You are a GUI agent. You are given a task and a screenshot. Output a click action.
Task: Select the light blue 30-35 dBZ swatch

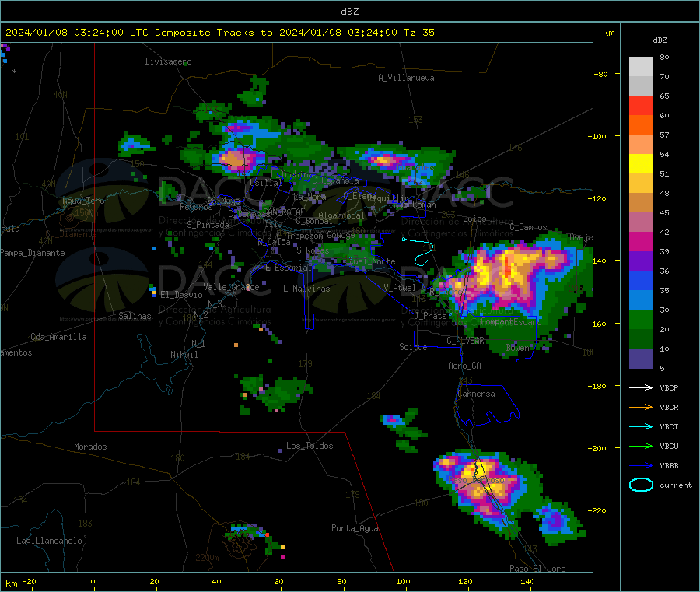[641, 300]
